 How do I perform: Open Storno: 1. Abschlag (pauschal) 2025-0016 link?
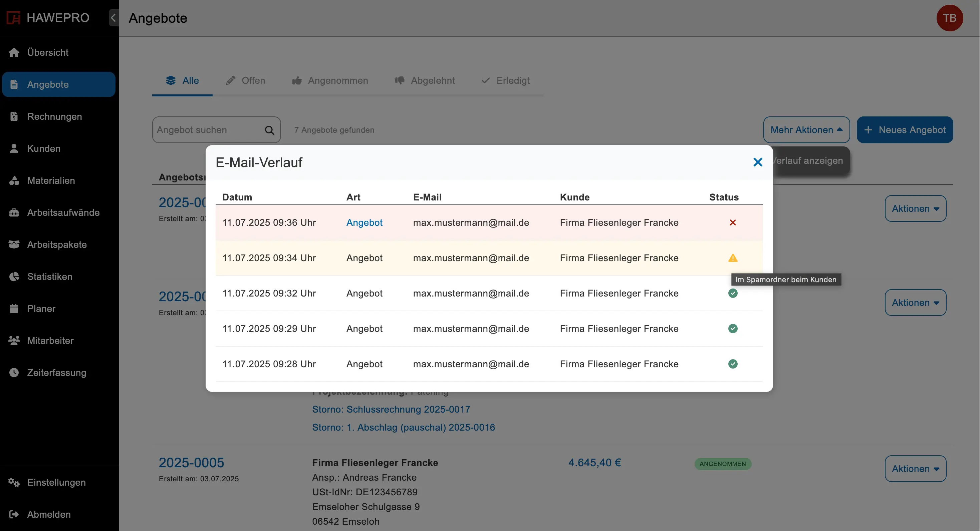click(x=403, y=427)
